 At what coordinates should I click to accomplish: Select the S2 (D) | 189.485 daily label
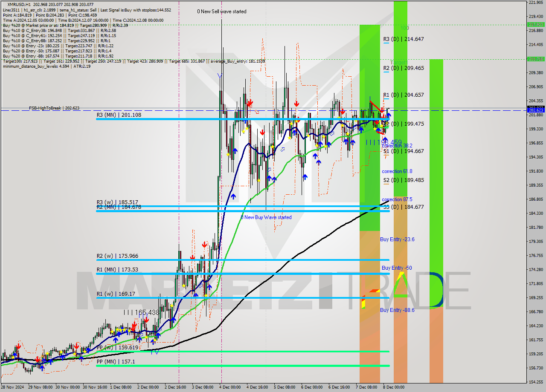click(x=404, y=180)
